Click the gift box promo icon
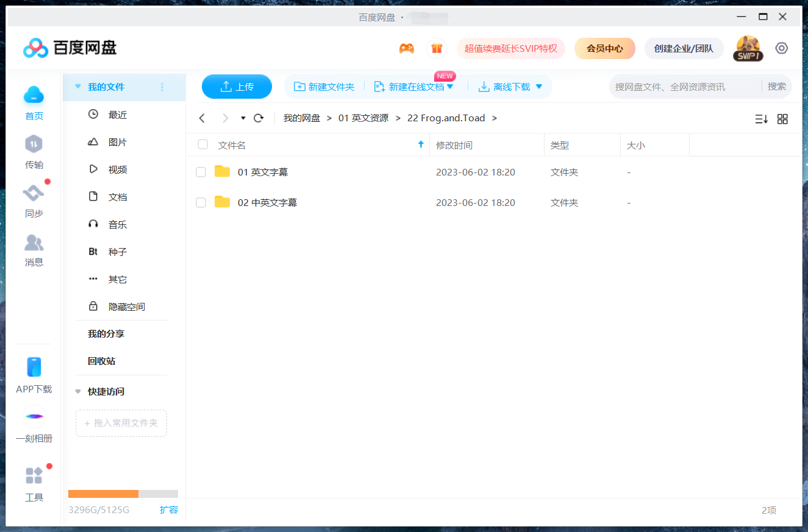 click(x=437, y=48)
